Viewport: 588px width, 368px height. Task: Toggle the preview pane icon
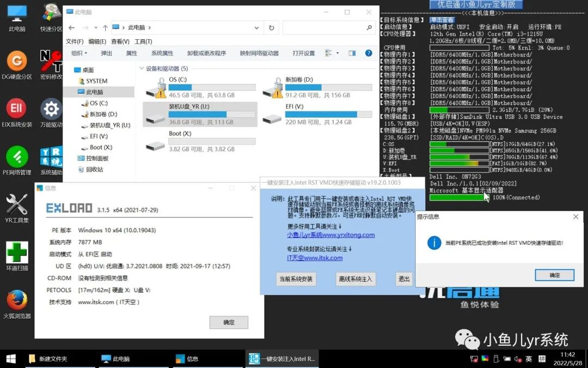click(352, 53)
